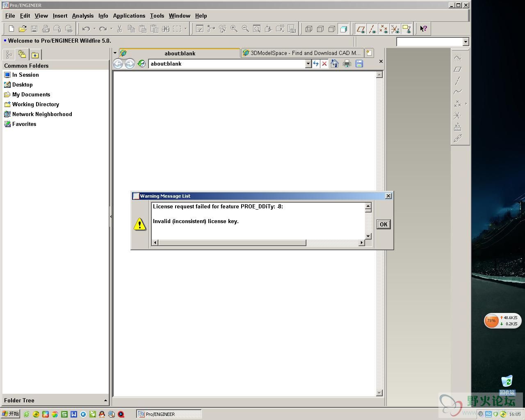Open a new browser tab
Image resolution: width=525 pixels, height=420 pixels.
pos(369,53)
